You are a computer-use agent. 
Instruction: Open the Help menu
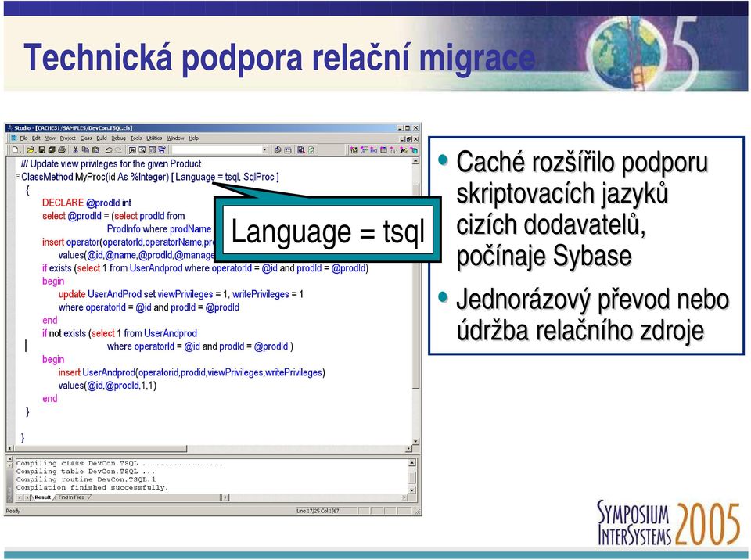(x=193, y=138)
